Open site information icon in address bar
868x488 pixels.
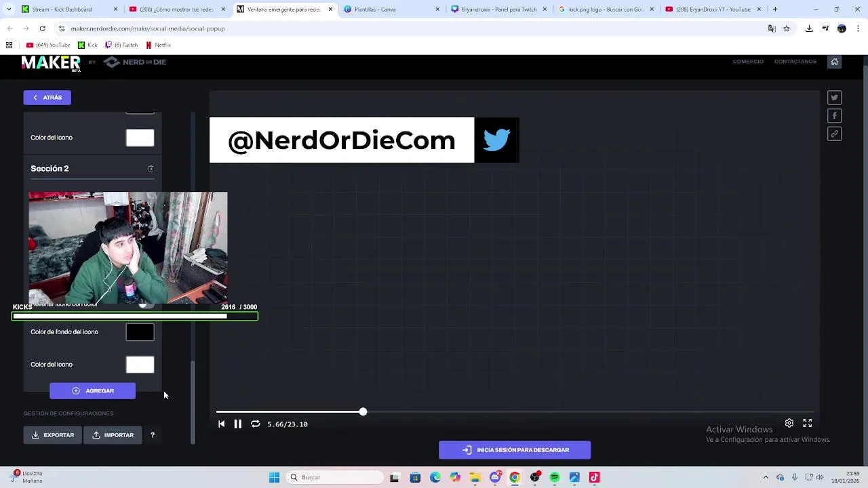[x=62, y=28]
